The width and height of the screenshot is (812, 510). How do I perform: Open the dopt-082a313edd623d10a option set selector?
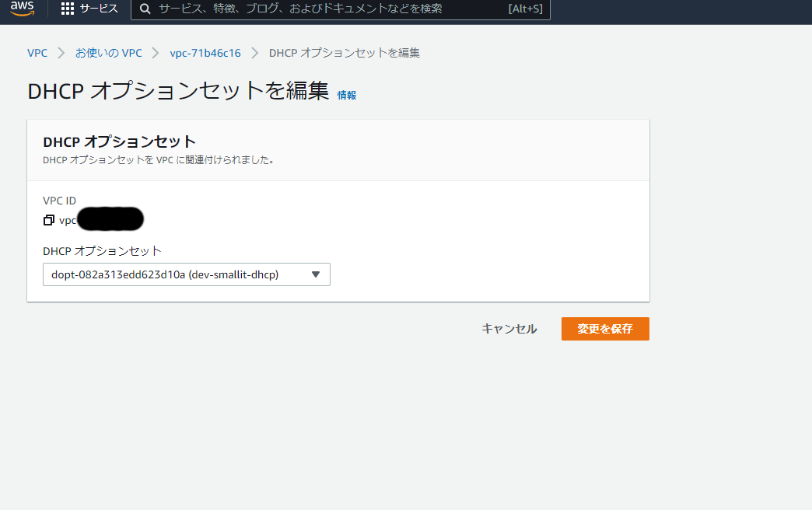pyautogui.click(x=179, y=274)
